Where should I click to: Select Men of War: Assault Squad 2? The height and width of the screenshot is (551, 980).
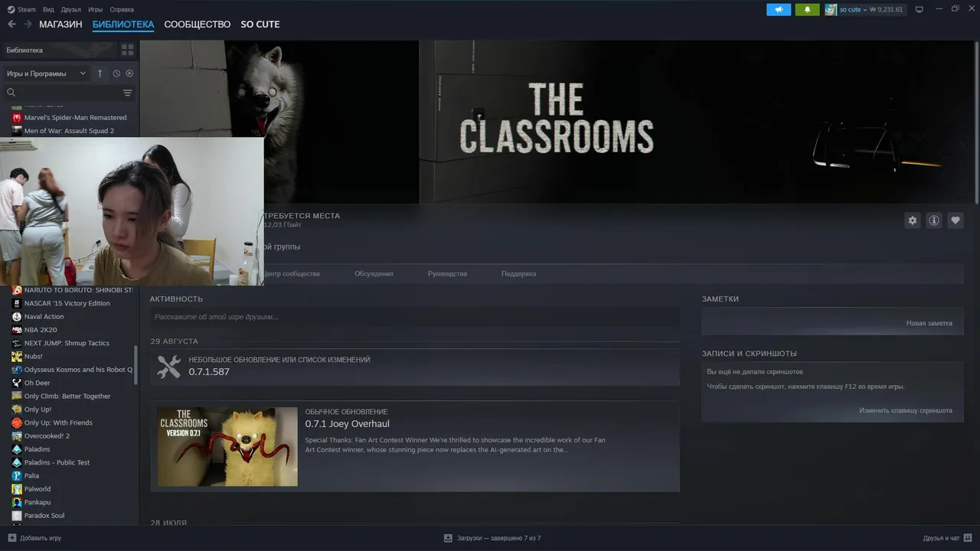tap(69, 131)
